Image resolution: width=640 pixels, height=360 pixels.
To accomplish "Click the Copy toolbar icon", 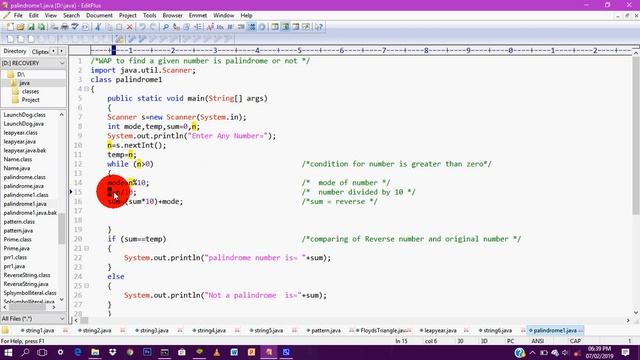I will point(109,27).
